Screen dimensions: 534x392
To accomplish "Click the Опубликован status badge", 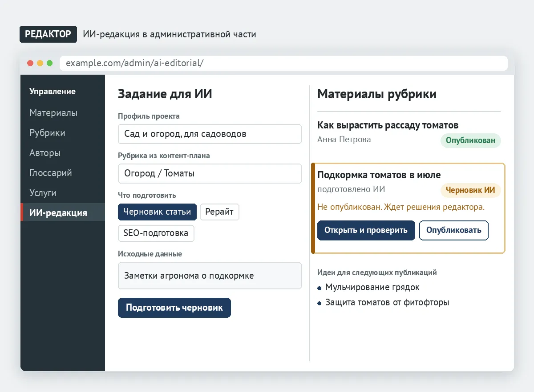I will pyautogui.click(x=470, y=140).
